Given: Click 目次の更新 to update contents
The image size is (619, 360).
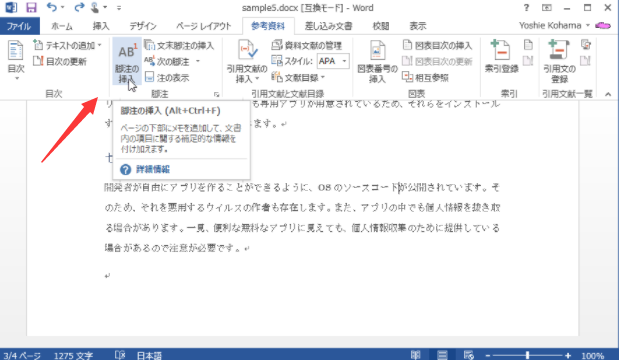Looking at the screenshot, I should pos(60,61).
